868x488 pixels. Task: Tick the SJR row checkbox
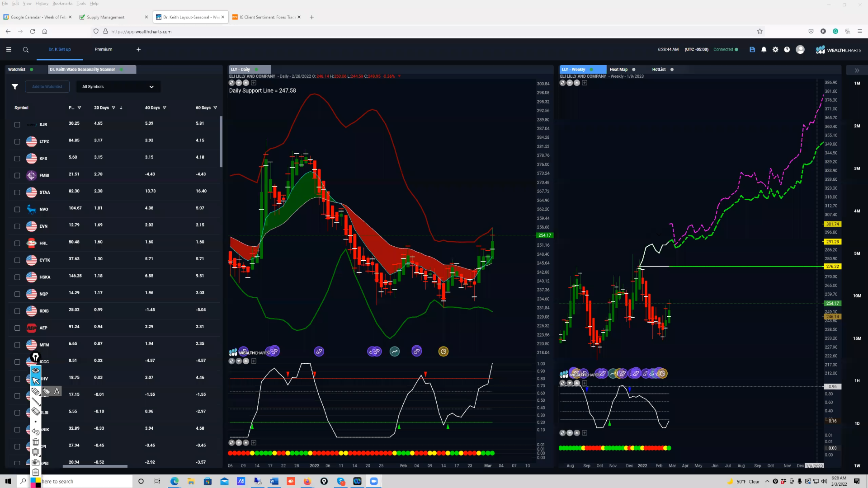click(x=17, y=125)
